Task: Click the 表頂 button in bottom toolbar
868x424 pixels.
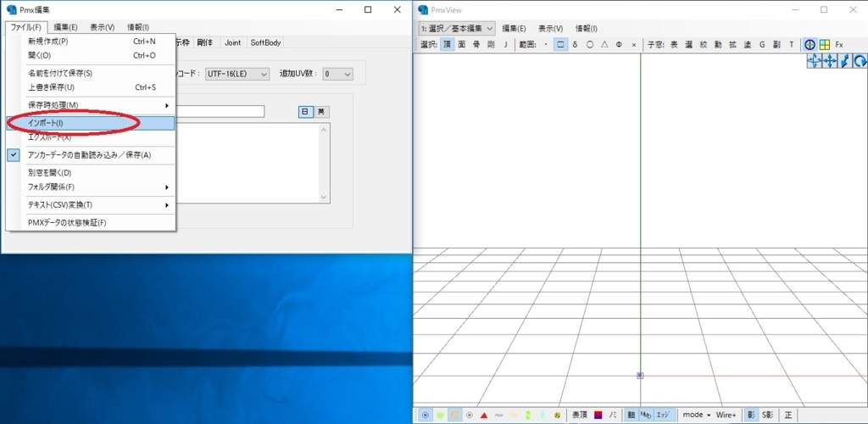Action: 580,415
